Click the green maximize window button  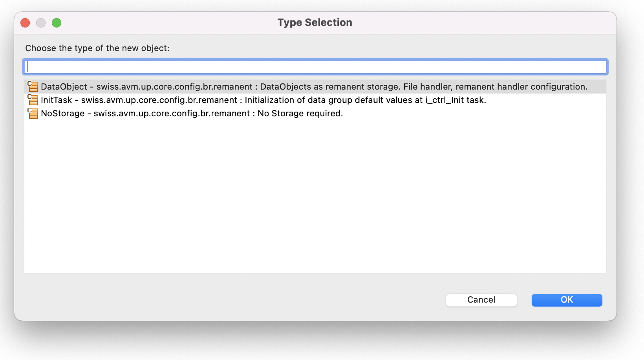coord(57,23)
